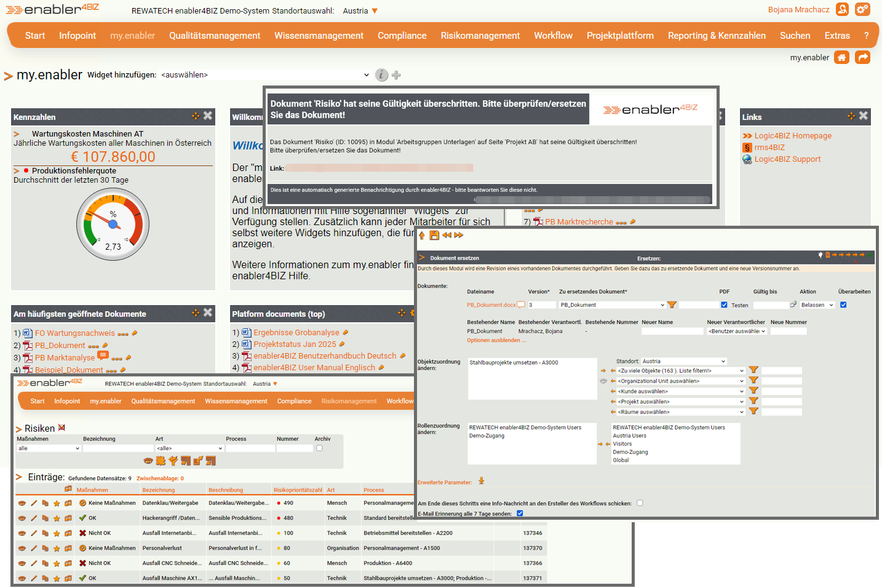Click the up arrow icon in Dokument ersetzen window

click(422, 235)
